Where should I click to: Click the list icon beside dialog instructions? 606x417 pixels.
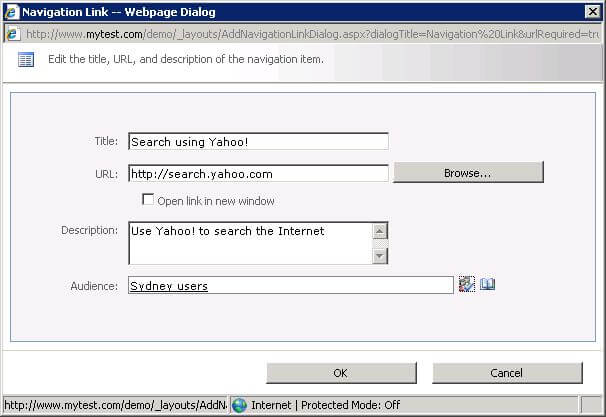click(26, 60)
